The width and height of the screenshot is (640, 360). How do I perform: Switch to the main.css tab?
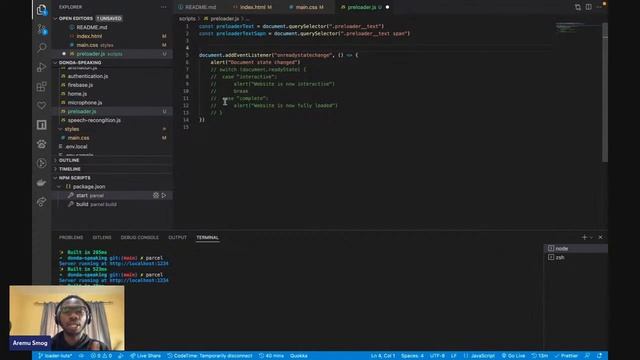(309, 7)
